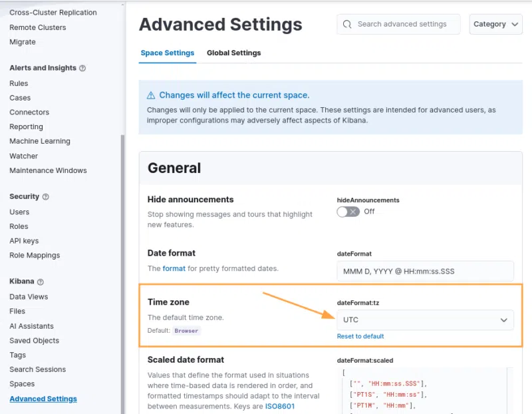Click the dateFormat text input
532x414 pixels.
[425, 272]
